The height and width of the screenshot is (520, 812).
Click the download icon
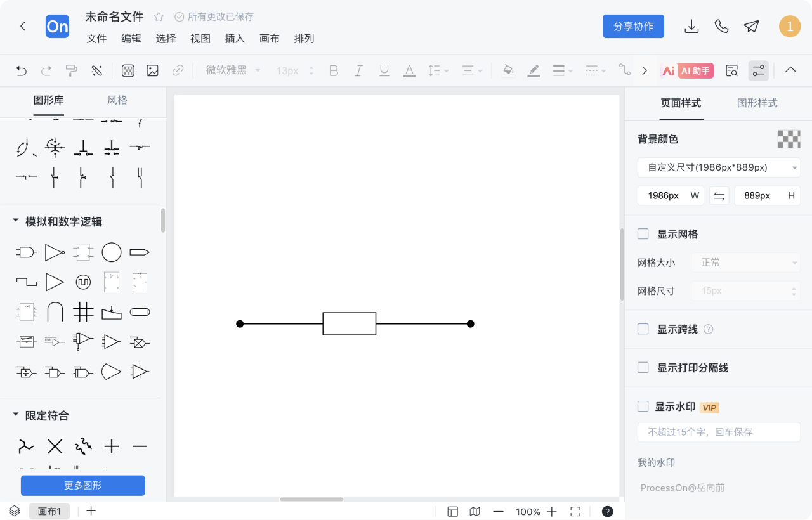click(x=691, y=26)
